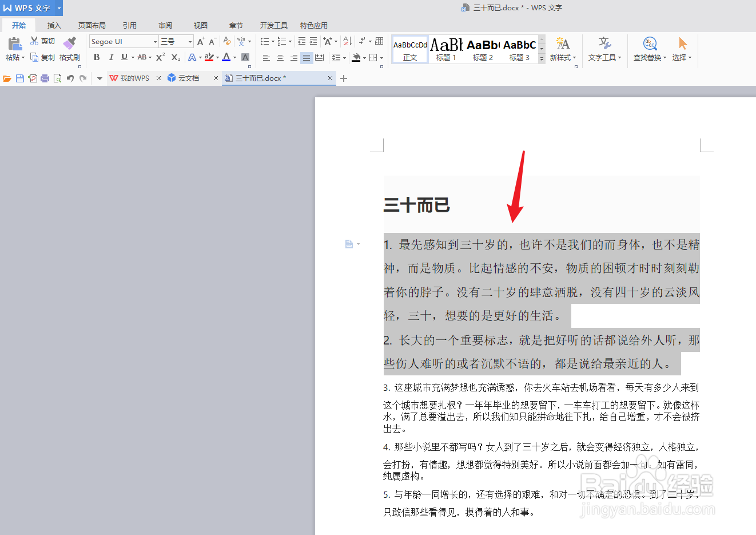Apply the 标题 1 style
756x535 pixels.
(x=445, y=49)
